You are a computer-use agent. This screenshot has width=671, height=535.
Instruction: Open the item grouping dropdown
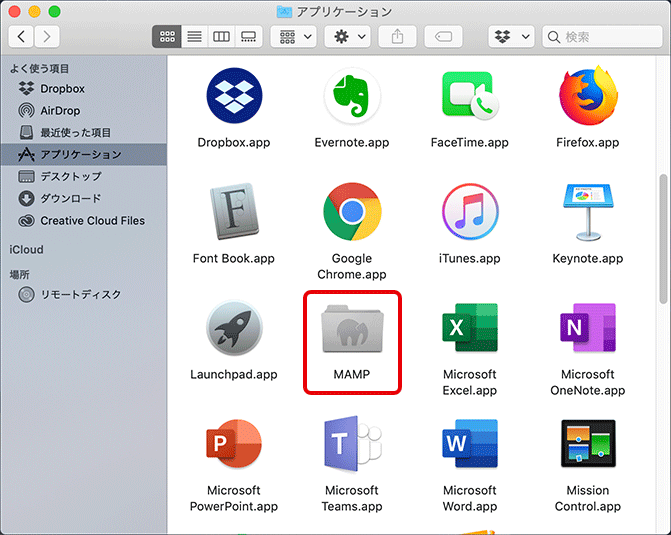[x=294, y=37]
